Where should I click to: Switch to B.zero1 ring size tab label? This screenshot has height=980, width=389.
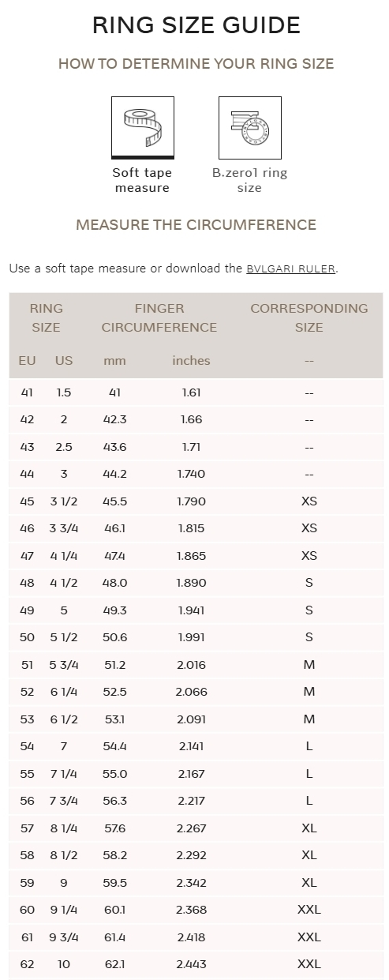[x=249, y=180]
